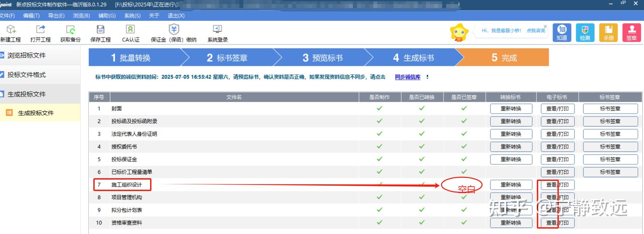Image resolution: width=644 pixels, height=234 pixels.
Task: Open the 文件(F) menu
Action: pyautogui.click(x=7, y=16)
